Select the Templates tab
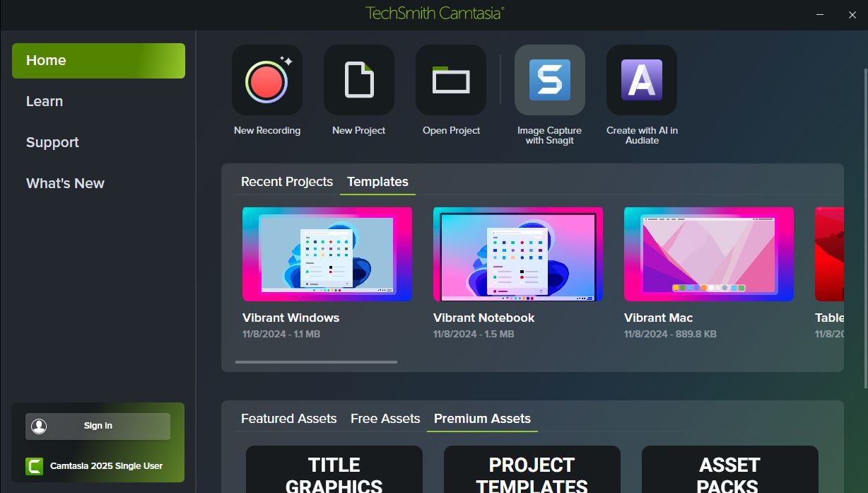This screenshot has width=868, height=493. pyautogui.click(x=377, y=182)
